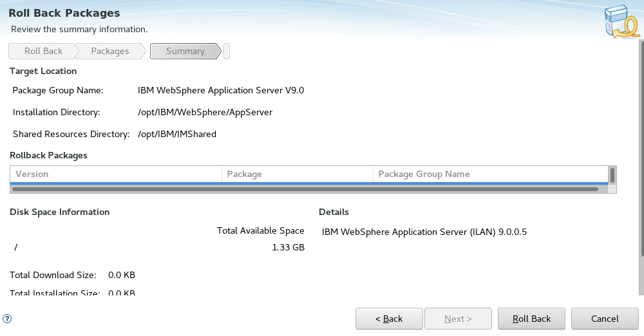Click the "0.0 KB" Total Download Size value
644x336 pixels.
point(122,275)
